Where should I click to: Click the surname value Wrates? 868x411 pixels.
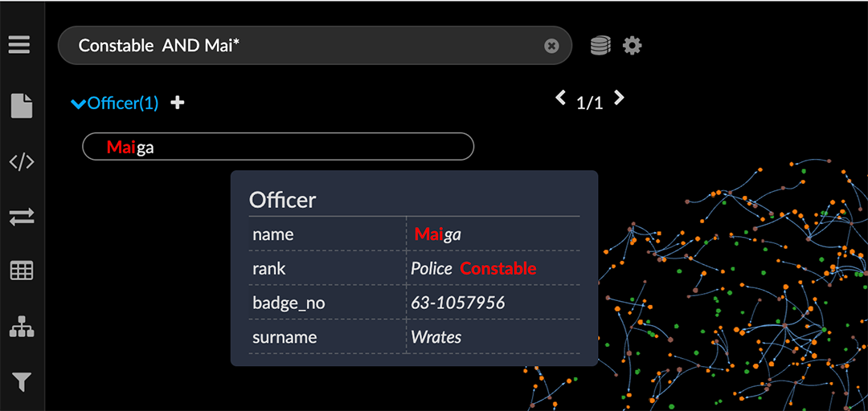(436, 337)
